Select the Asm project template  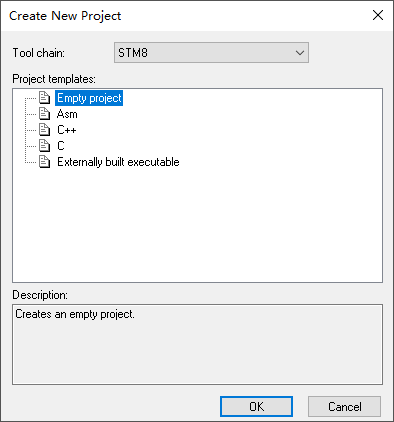(x=67, y=114)
